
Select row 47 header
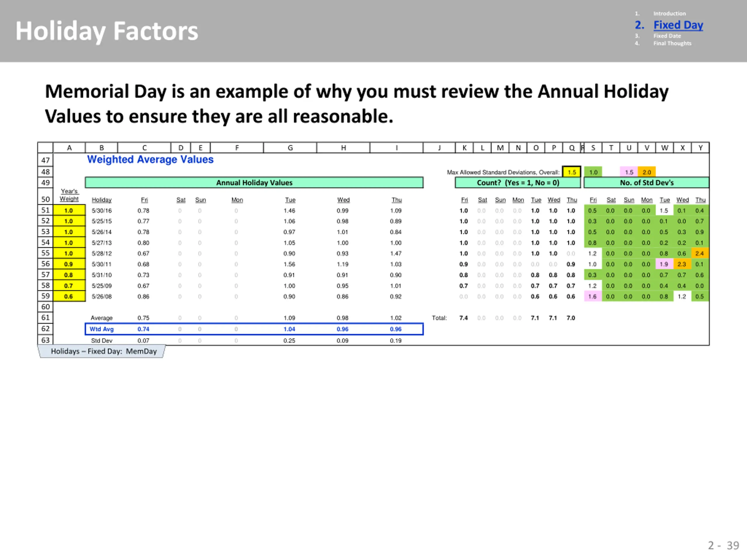(46, 160)
